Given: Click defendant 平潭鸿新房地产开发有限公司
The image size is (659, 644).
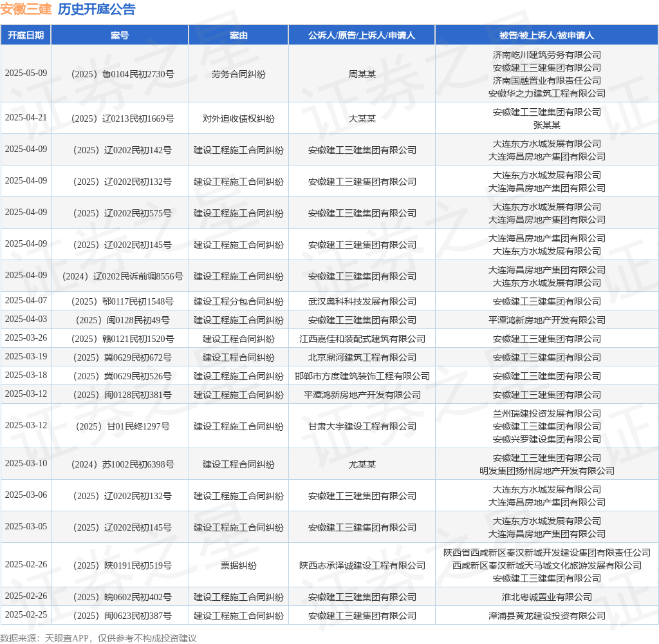Looking at the screenshot, I should pos(546,320).
